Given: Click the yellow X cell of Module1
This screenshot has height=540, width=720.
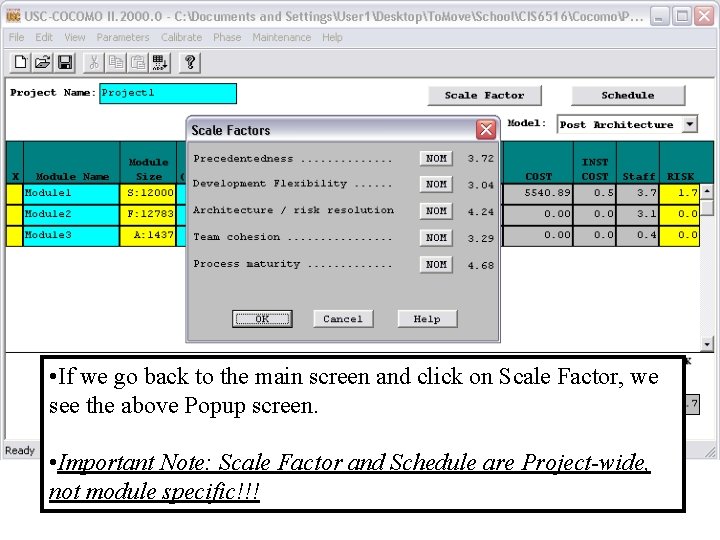Looking at the screenshot, I should [14, 193].
